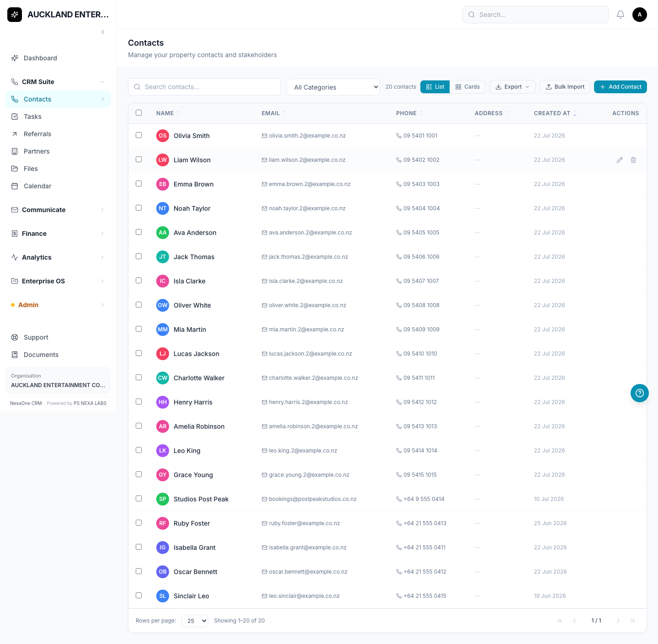Sort by the Phone column

tap(409, 113)
